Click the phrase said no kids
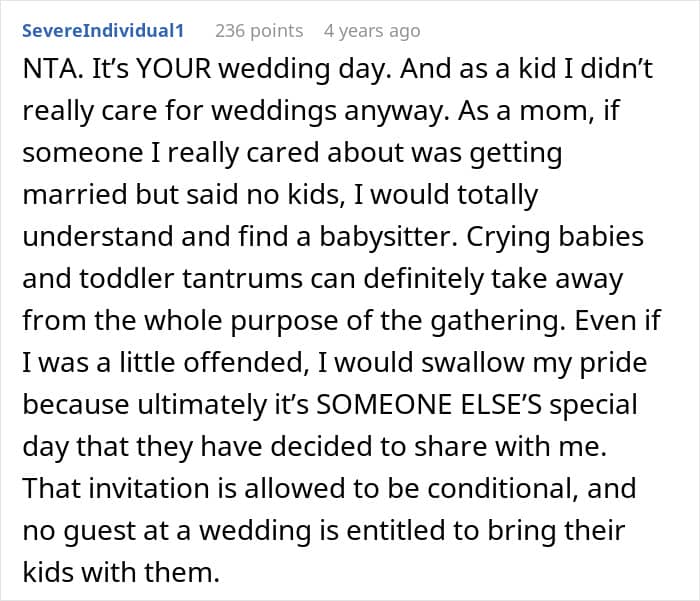 pyautogui.click(x=266, y=195)
